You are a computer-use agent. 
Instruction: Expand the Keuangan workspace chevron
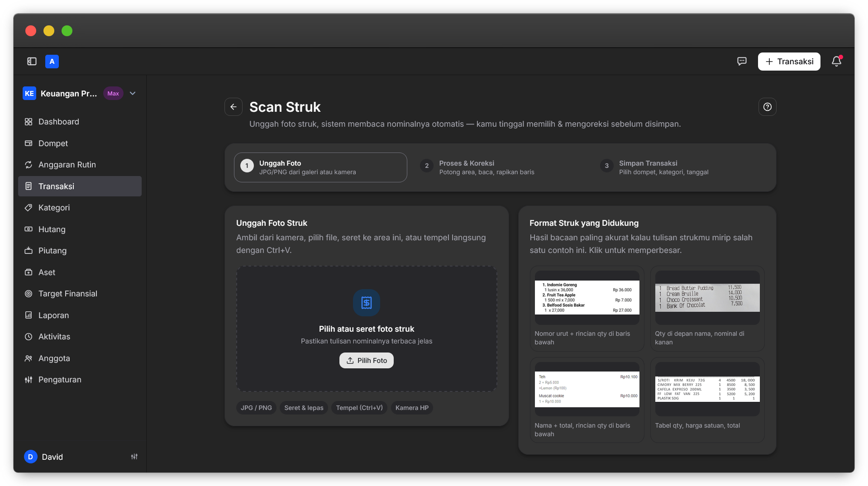point(133,94)
